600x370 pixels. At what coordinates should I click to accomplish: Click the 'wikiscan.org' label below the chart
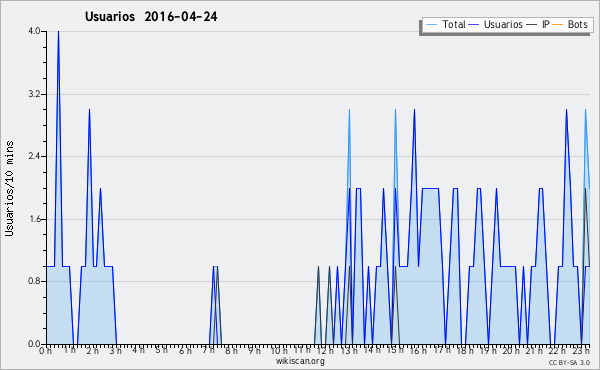tap(300, 361)
